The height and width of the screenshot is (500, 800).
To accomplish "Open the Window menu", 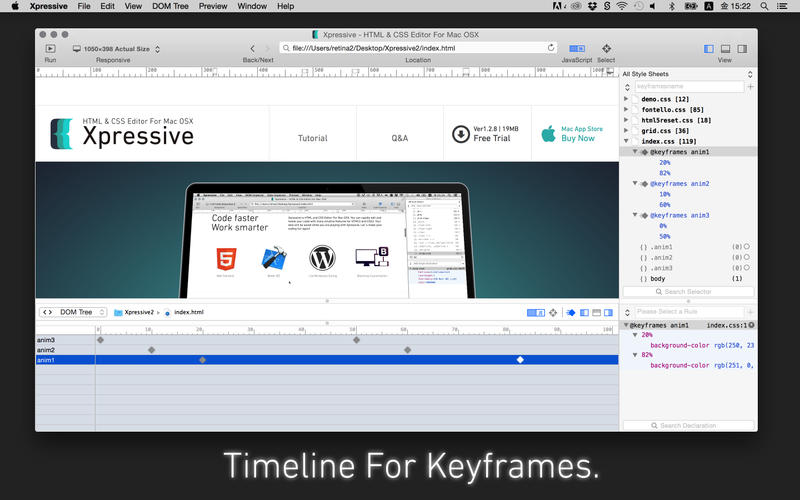I will click(x=252, y=6).
